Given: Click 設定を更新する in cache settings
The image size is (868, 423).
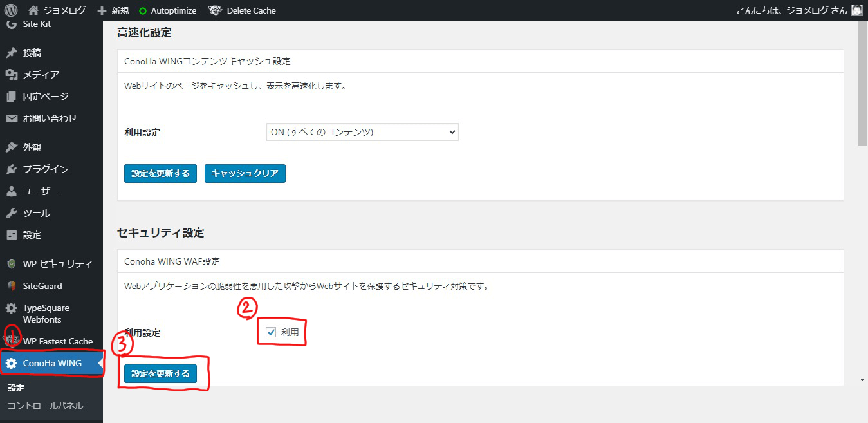Looking at the screenshot, I should (160, 173).
